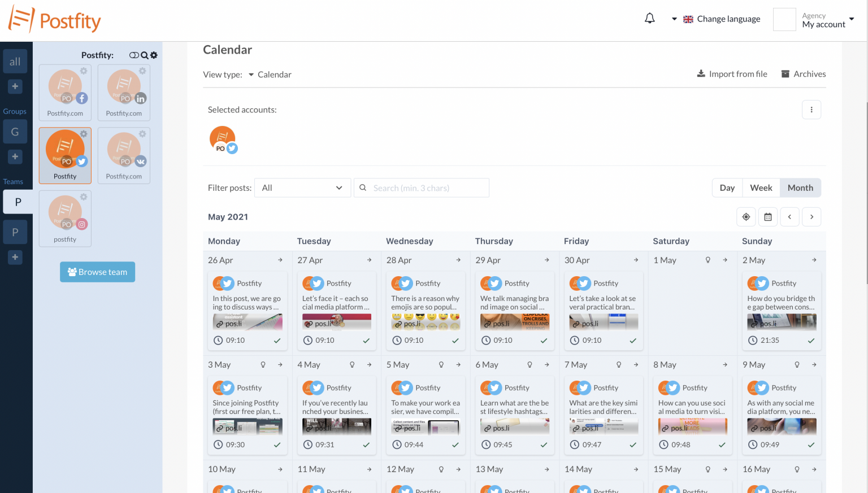Select the active team P tab
868x493 pixels.
tap(18, 202)
